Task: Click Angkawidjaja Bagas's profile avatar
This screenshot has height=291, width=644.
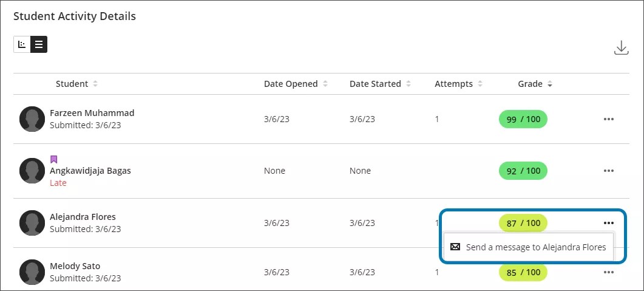Action: [x=32, y=171]
